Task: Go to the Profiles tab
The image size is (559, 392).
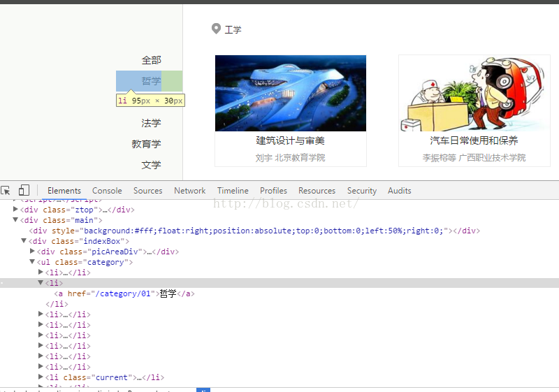Action: [273, 191]
